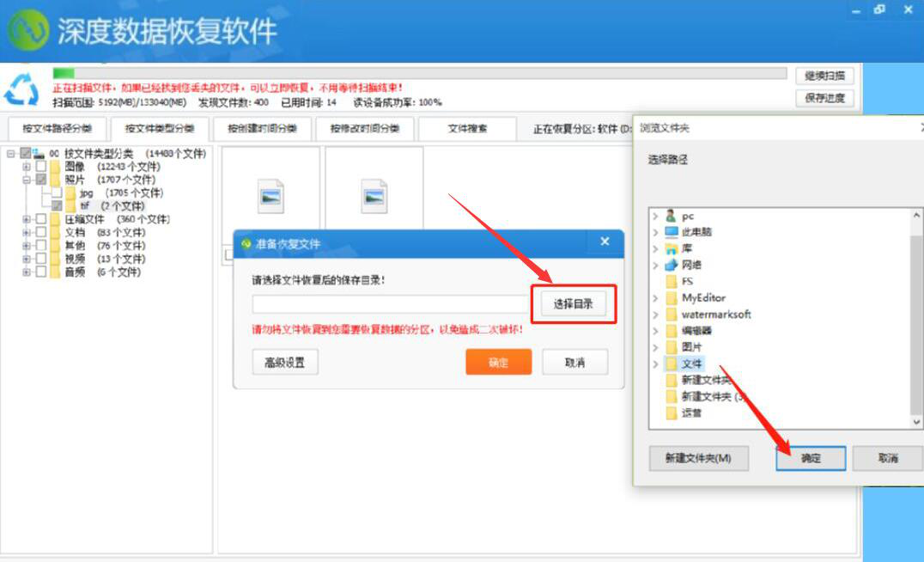Click 新建文件夹(M) button
924x562 pixels.
pos(699,458)
